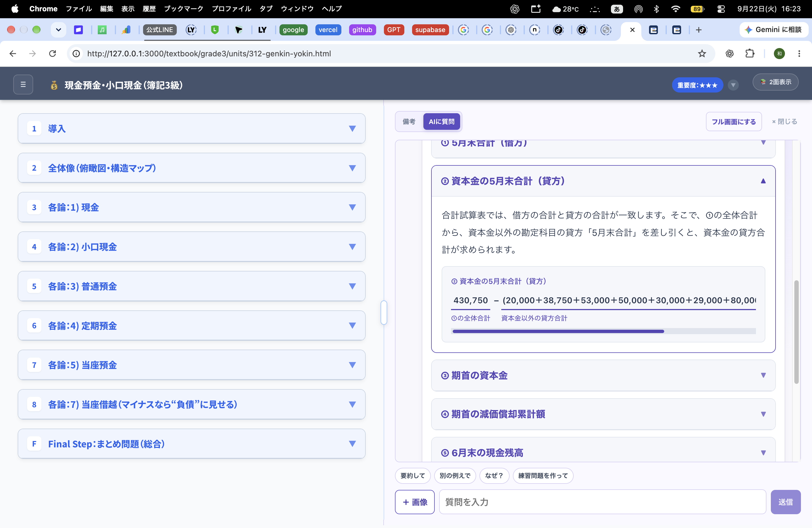
Task: Click the ＋画像 attach image button
Action: click(415, 502)
